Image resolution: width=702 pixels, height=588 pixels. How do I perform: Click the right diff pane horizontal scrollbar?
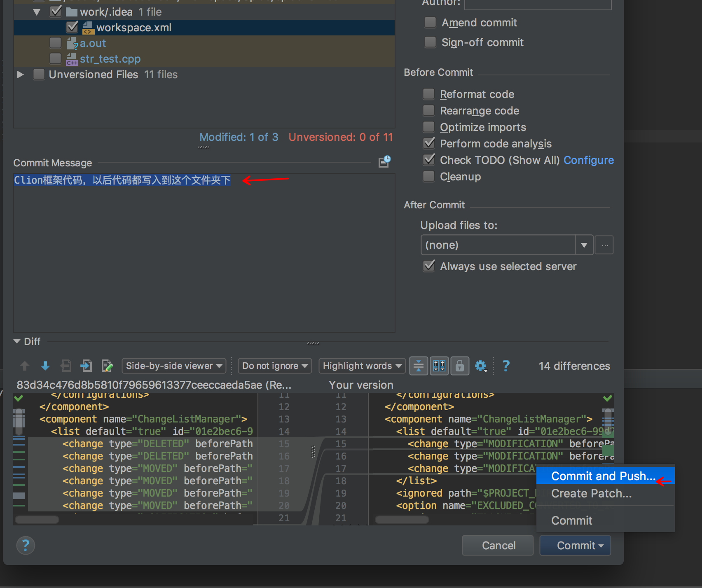coord(402,520)
